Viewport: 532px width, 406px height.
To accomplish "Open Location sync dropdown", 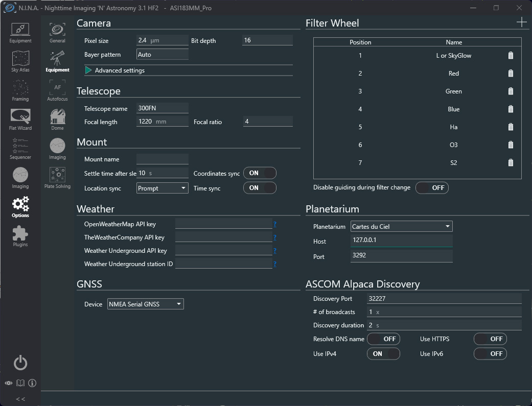I will pyautogui.click(x=163, y=188).
